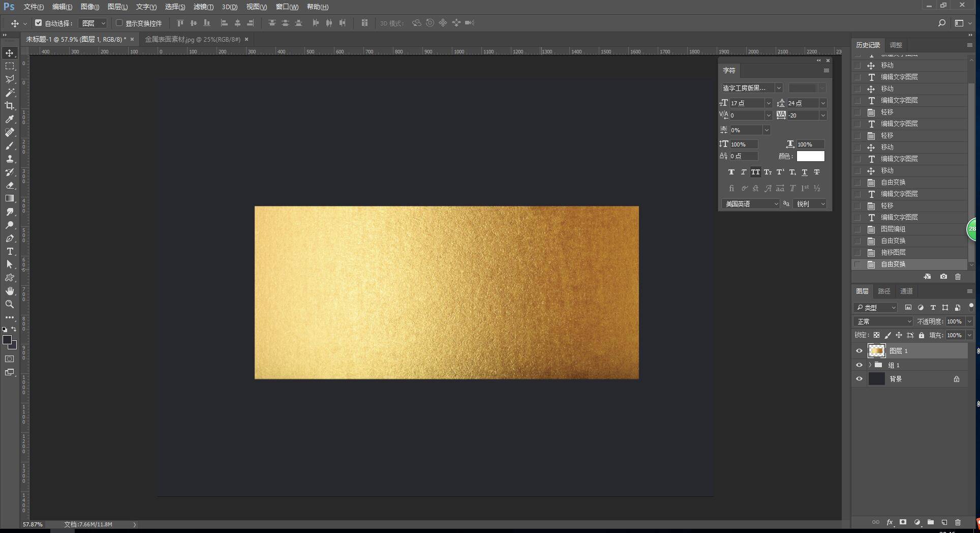The width and height of the screenshot is (980, 533).
Task: Click the 不透明度 100% field
Action: tap(955, 321)
